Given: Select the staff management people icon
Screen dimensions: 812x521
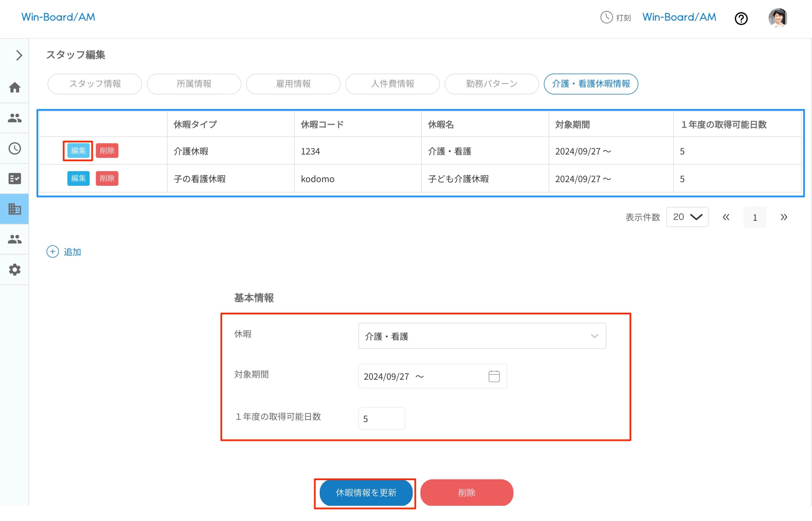Looking at the screenshot, I should [x=15, y=118].
